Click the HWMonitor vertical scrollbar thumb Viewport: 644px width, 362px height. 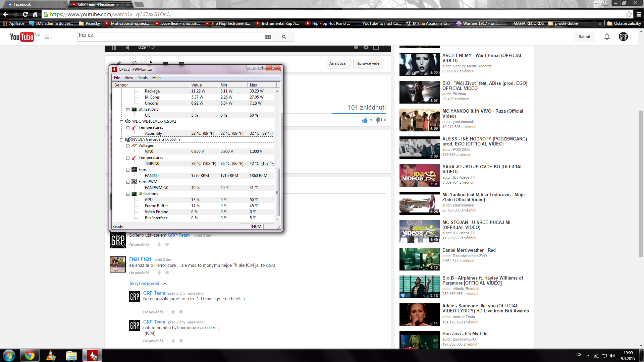277,192
